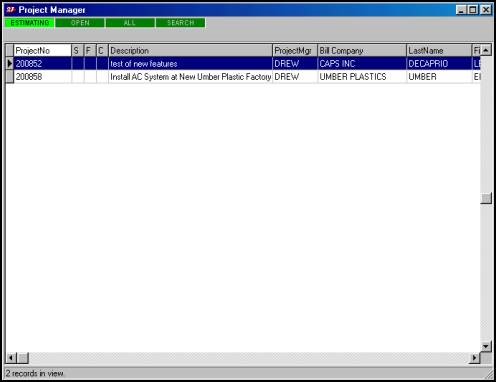Sort by Bill Company column header
The height and width of the screenshot is (382, 496).
[362, 51]
